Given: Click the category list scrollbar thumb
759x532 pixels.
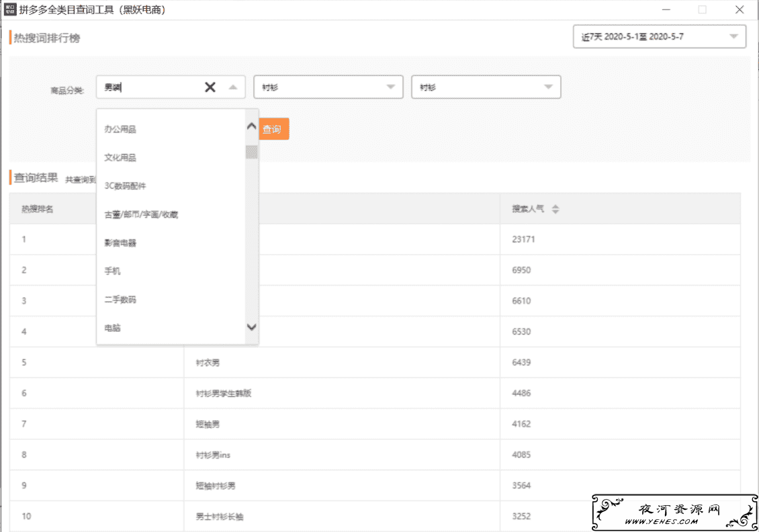Looking at the screenshot, I should pyautogui.click(x=251, y=152).
